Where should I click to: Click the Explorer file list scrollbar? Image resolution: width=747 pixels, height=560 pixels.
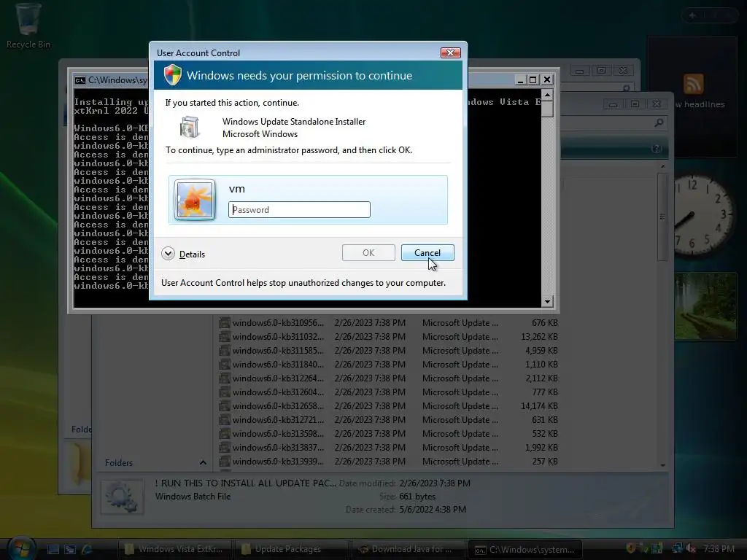pyautogui.click(x=662, y=217)
